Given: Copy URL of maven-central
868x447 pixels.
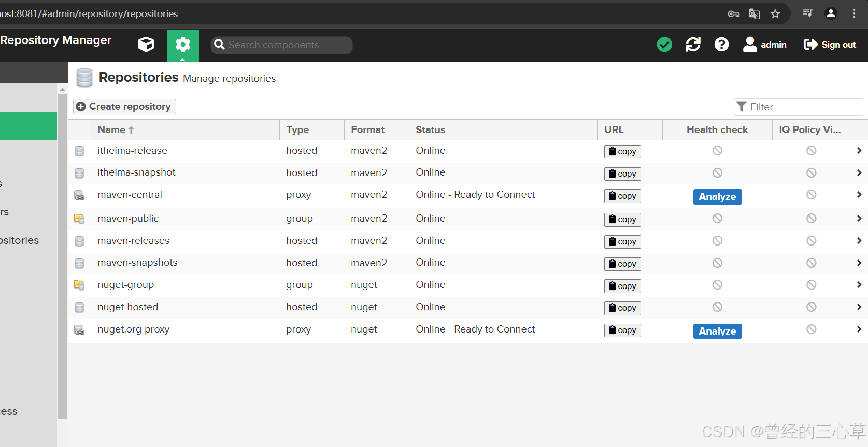Looking at the screenshot, I should (622, 196).
